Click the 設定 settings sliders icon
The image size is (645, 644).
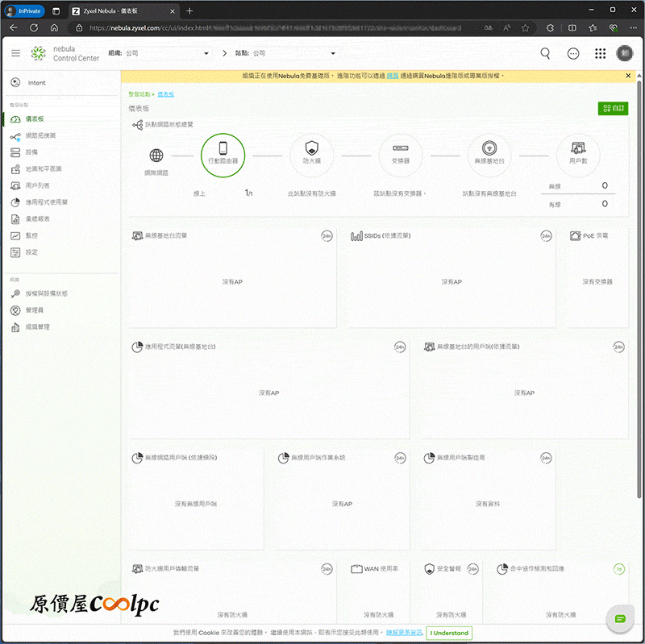15,252
